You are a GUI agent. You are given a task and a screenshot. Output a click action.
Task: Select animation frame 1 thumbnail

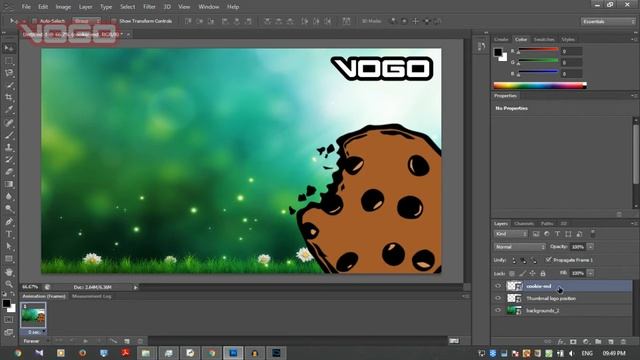pyautogui.click(x=33, y=316)
